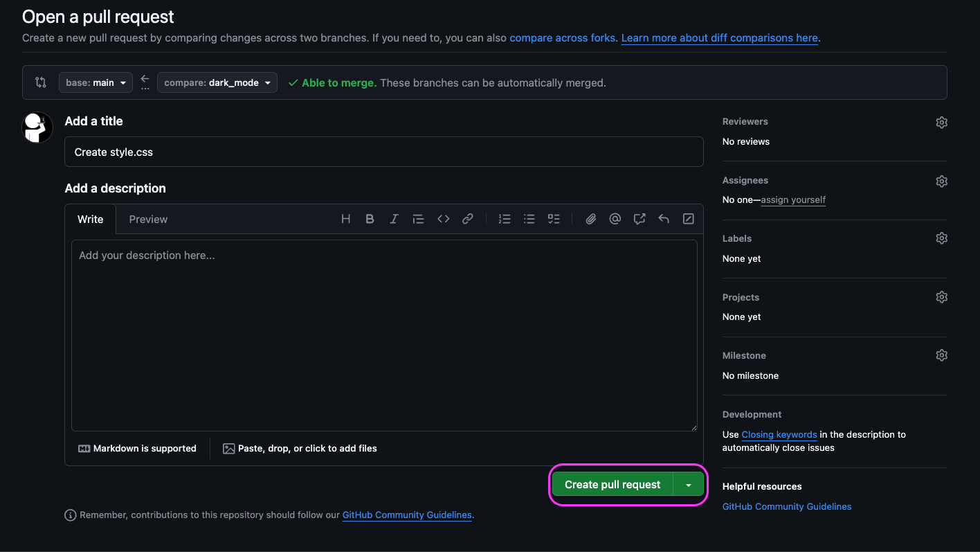Insert inline code formatting
The image size is (980, 552).
(x=443, y=218)
